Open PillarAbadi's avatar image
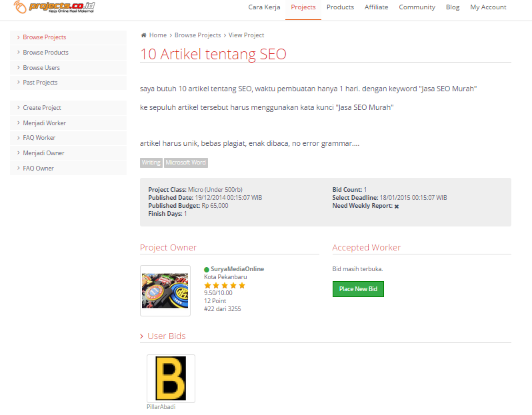The width and height of the screenshot is (532, 415). click(171, 378)
